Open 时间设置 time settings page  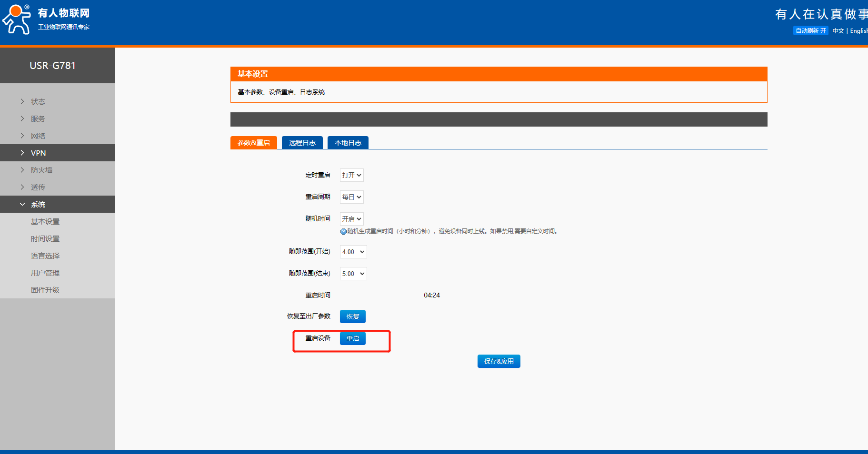pos(45,238)
